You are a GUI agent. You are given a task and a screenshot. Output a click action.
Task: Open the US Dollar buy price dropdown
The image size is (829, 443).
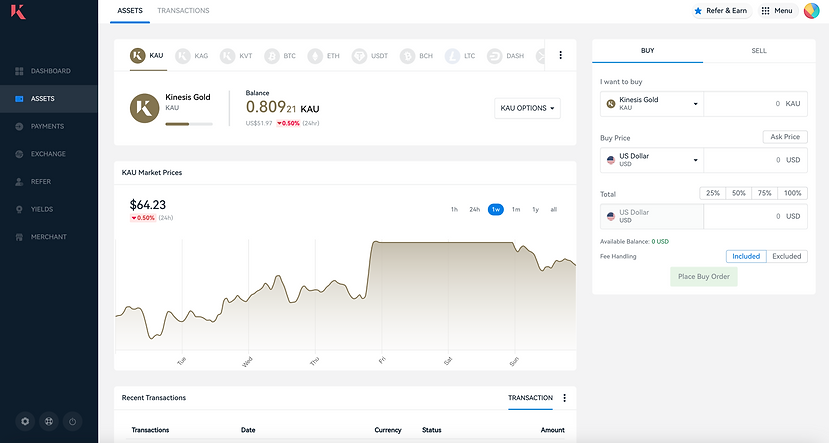click(x=652, y=160)
